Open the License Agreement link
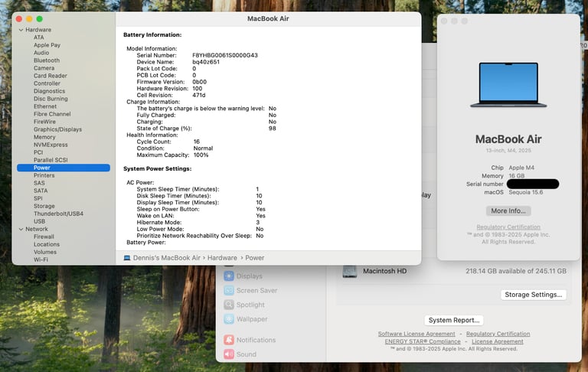Viewport: 588px width, 372px height. (497, 341)
